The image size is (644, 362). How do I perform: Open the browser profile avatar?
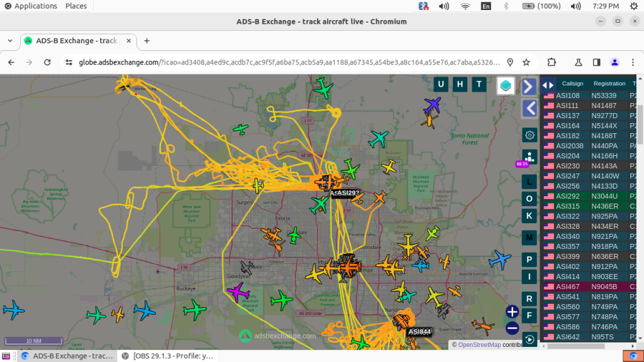(614, 62)
